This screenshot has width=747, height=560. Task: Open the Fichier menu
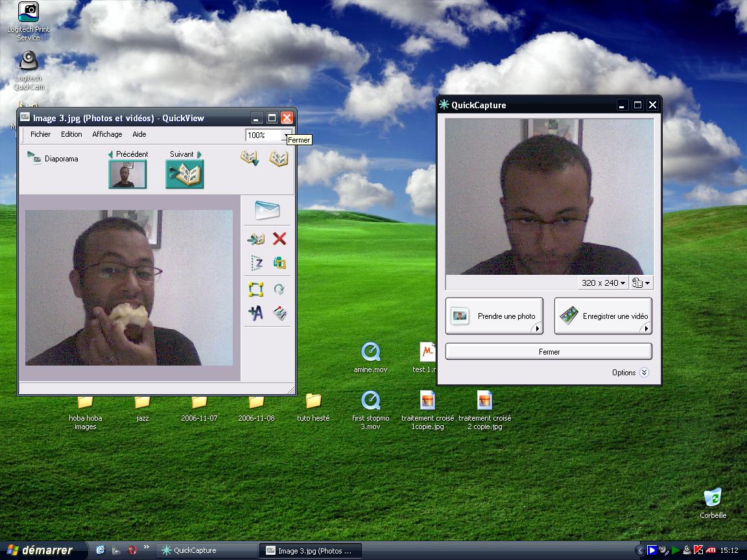40,134
